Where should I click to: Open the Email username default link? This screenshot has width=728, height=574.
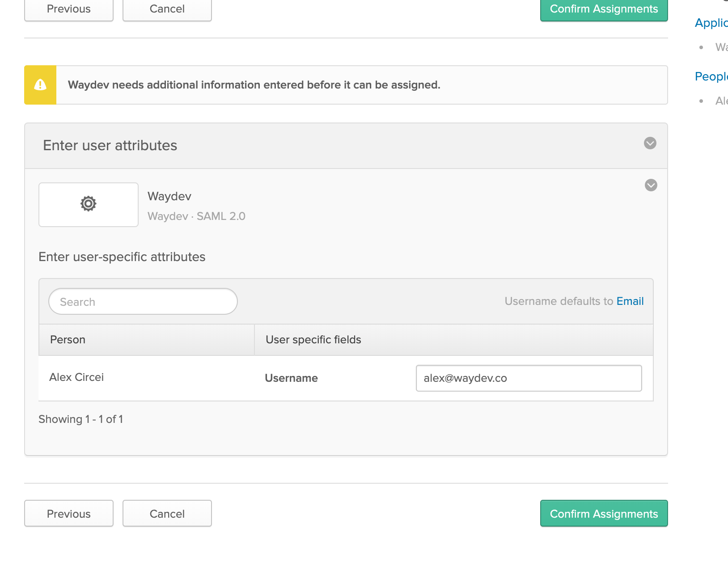click(630, 301)
